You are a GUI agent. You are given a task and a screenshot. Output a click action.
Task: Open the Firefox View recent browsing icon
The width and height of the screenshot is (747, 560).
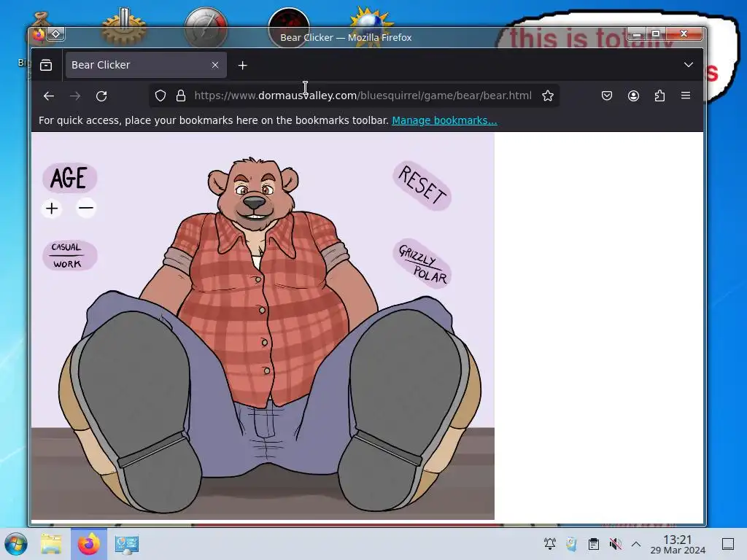click(x=46, y=65)
